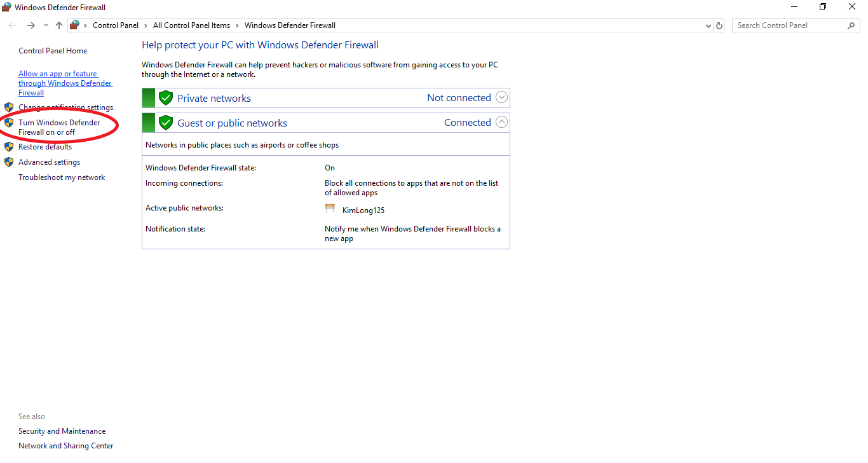Select Control Panel in the breadcrumb path
The image size is (868, 463).
(116, 25)
